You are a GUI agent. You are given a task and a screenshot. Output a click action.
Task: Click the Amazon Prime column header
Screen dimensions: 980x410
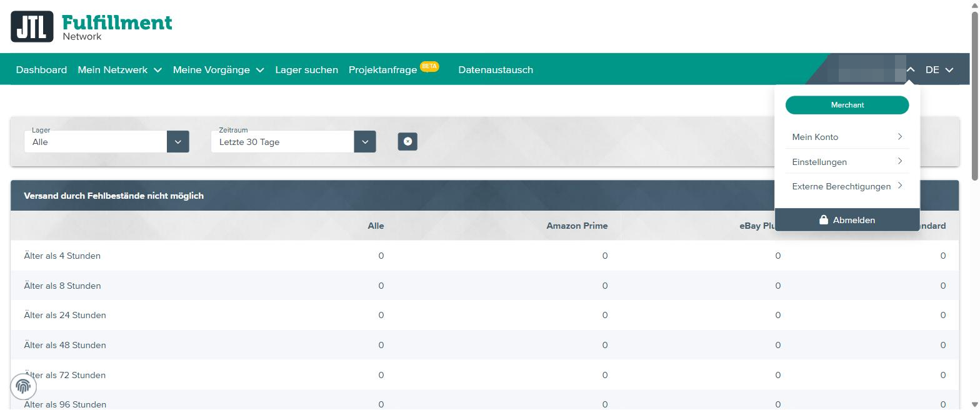[577, 226]
